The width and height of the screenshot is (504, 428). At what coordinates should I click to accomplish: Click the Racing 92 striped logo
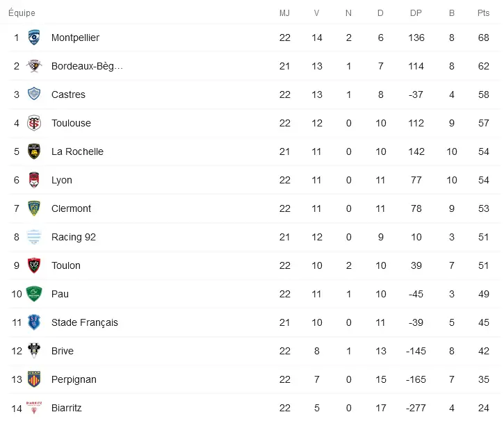(x=33, y=237)
